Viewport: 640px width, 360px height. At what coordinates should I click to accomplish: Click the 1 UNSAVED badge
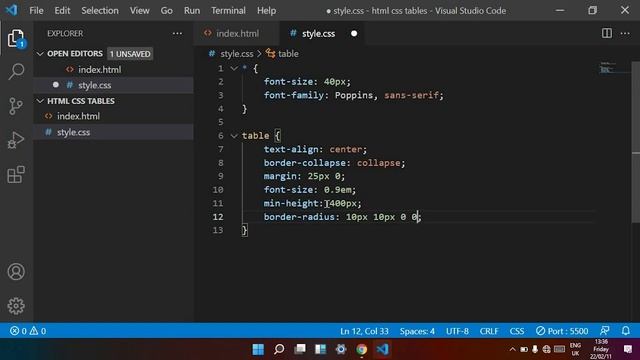tap(130, 54)
